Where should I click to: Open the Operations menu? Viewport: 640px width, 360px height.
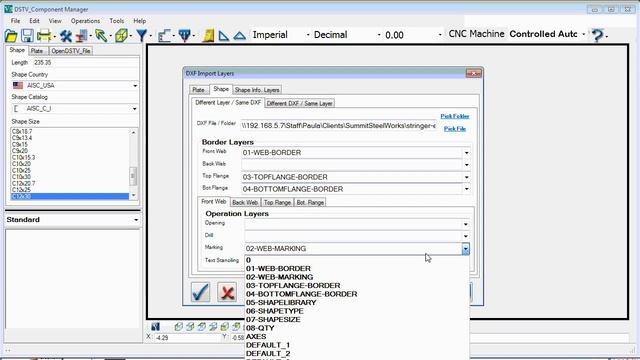tap(85, 21)
